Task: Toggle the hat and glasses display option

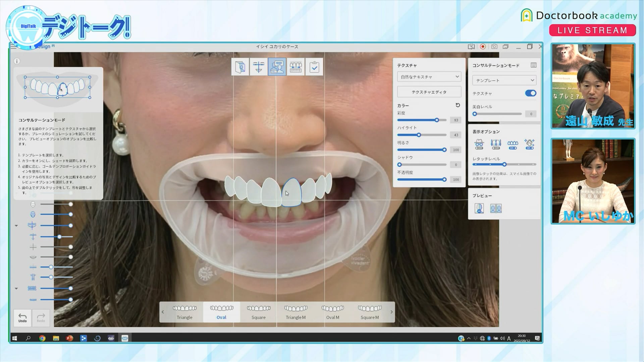Action: tap(479, 144)
